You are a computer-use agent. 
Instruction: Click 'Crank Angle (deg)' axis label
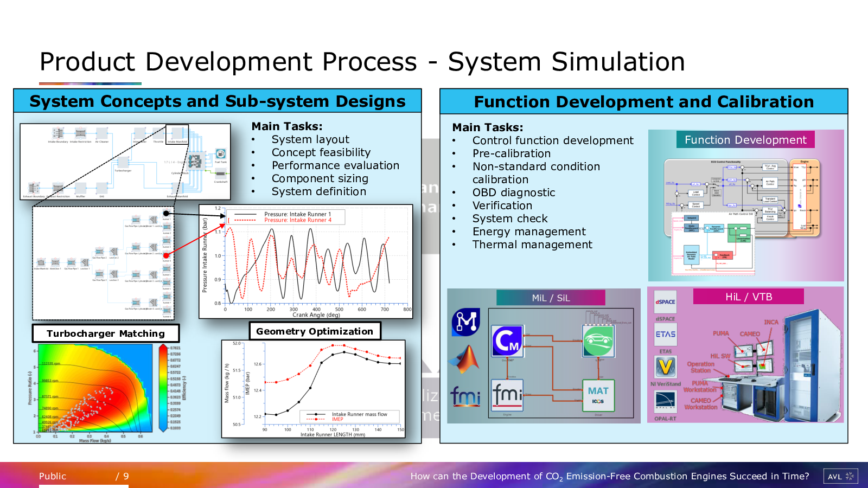tap(316, 314)
